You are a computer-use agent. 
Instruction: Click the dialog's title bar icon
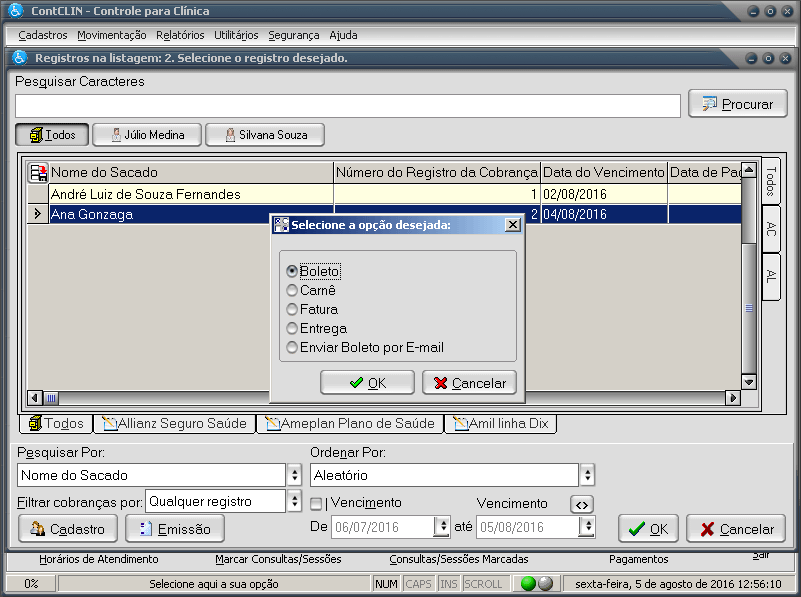coord(281,225)
